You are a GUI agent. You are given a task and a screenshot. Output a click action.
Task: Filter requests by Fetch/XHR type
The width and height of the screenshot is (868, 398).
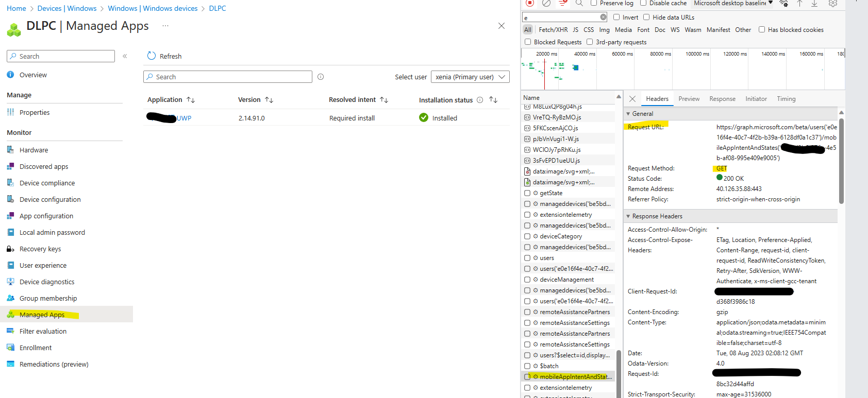pos(553,30)
